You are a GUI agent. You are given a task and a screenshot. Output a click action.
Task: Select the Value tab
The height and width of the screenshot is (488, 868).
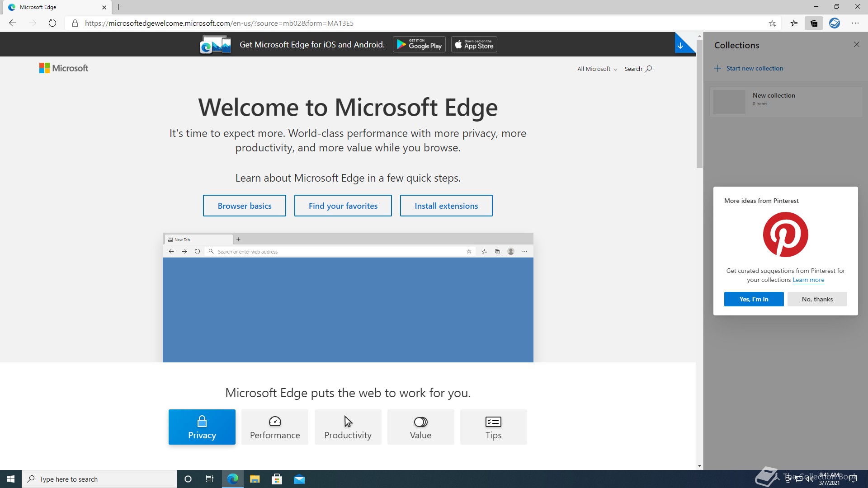tap(421, 427)
